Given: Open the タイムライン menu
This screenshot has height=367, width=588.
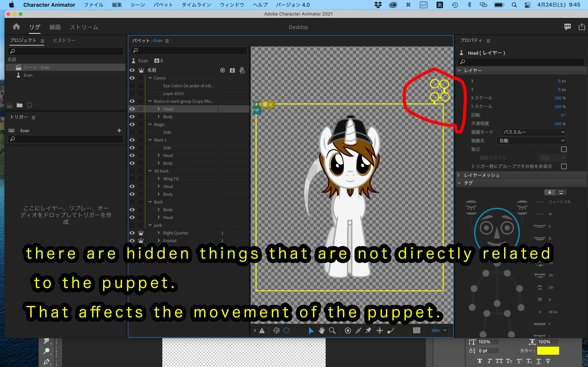Looking at the screenshot, I should point(196,5).
